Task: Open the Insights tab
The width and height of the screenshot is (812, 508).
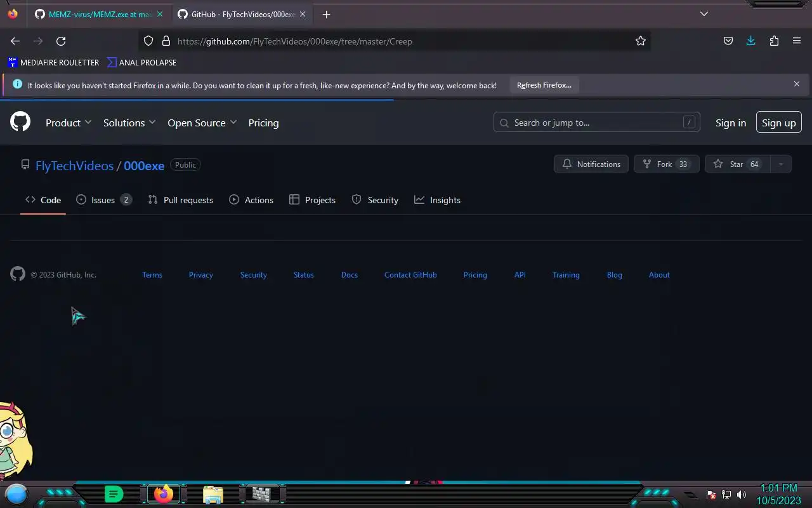Action: coord(437,199)
